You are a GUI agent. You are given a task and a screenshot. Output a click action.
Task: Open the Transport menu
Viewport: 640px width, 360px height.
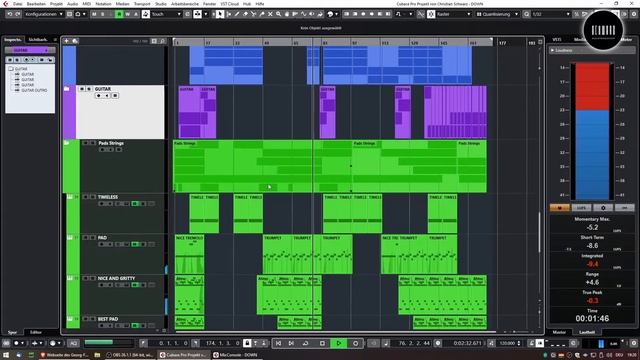pos(142,4)
